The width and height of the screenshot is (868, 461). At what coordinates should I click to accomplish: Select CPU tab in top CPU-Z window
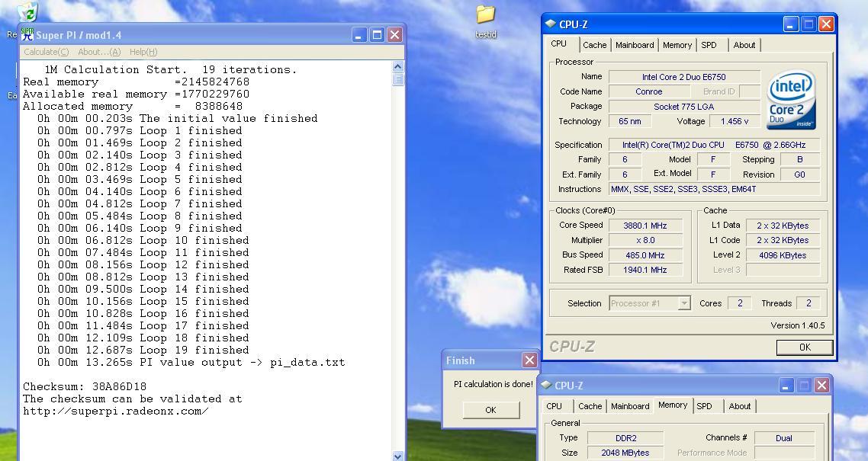pos(558,43)
